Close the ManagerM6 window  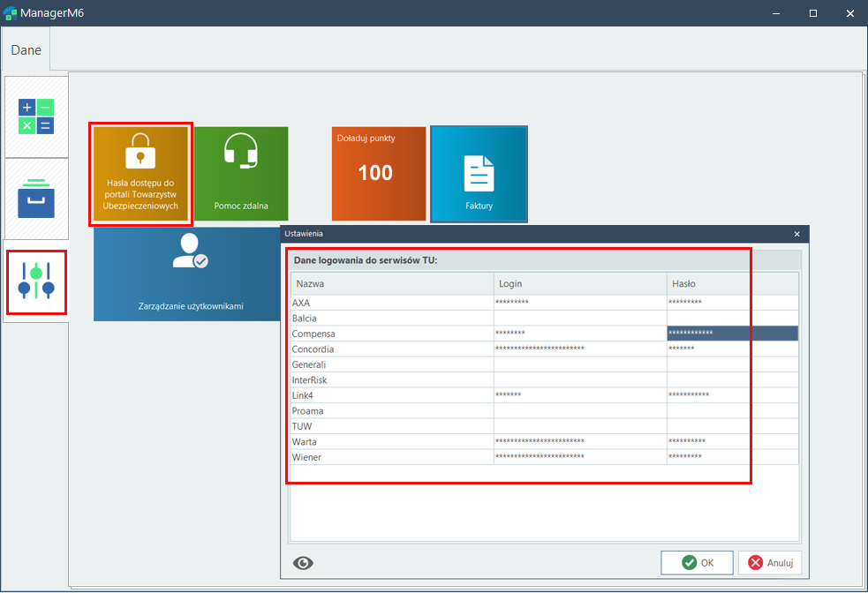[x=850, y=13]
